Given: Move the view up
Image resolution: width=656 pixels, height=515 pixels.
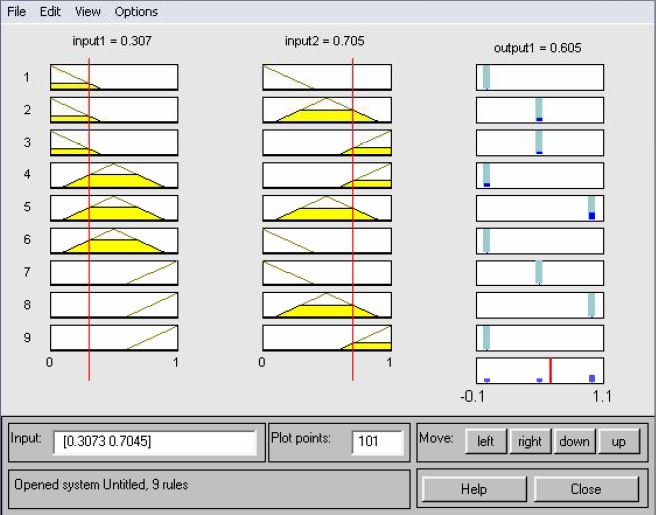Looking at the screenshot, I should point(619,441).
